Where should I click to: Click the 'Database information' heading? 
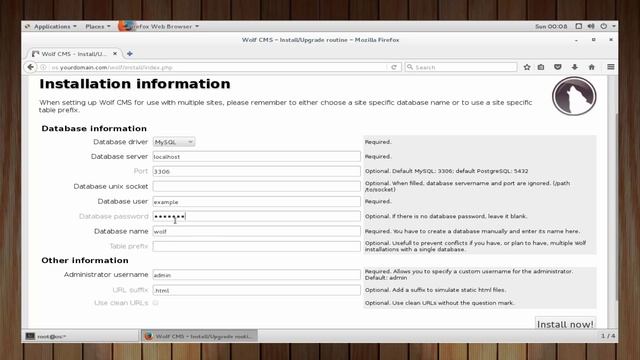94,129
